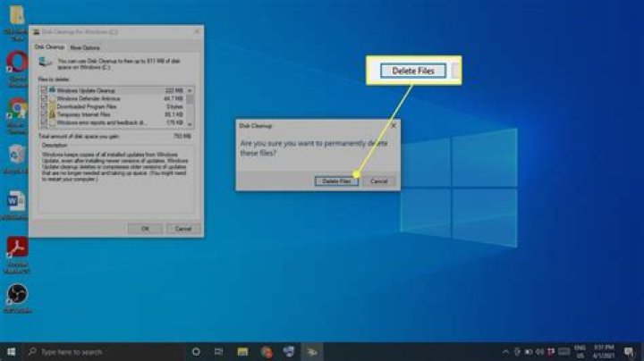Screen dimensions: 644x361
Task: Switch to the More Options tab
Action: point(85,47)
